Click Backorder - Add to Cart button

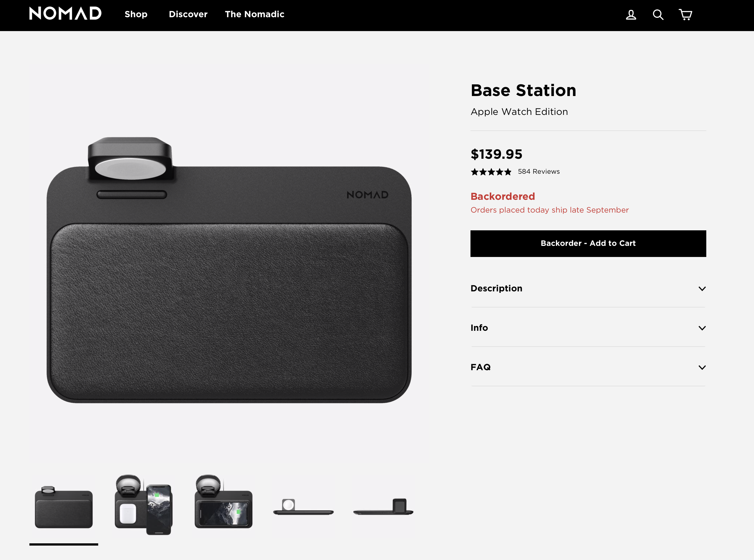(x=588, y=243)
